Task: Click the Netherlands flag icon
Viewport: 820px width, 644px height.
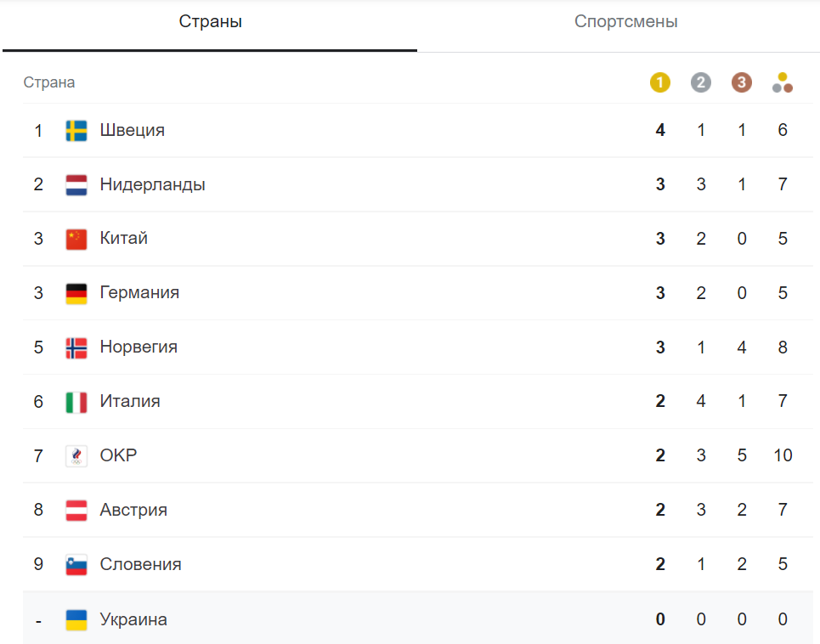Action: click(76, 185)
